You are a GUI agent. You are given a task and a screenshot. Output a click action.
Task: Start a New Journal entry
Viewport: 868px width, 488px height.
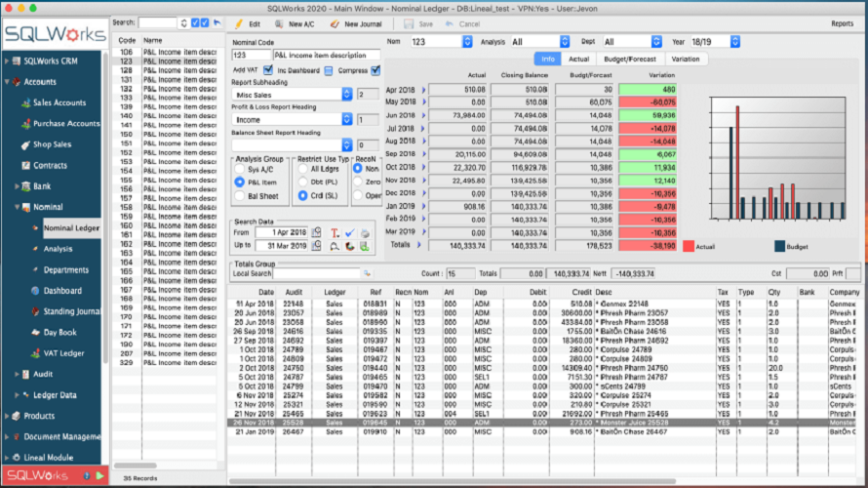[x=356, y=23]
